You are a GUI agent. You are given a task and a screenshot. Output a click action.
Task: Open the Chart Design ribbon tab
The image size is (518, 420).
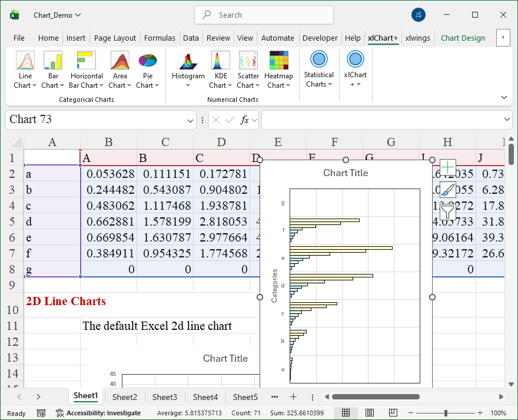(x=463, y=38)
